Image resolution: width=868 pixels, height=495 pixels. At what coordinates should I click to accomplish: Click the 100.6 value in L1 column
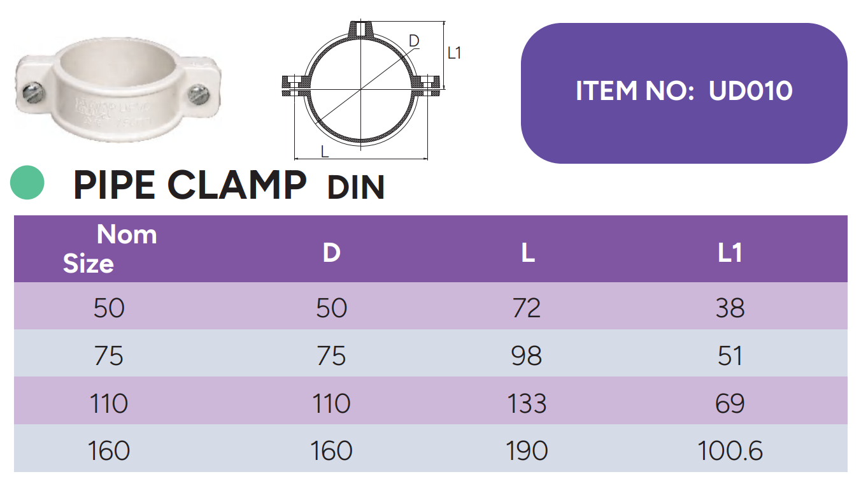[730, 451]
